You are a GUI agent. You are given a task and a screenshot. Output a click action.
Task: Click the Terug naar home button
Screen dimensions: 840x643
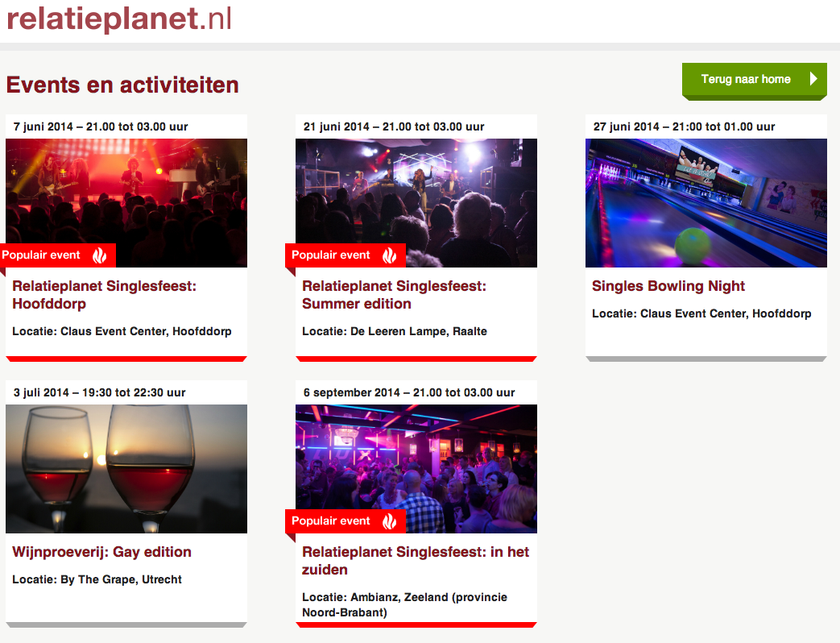[755, 81]
